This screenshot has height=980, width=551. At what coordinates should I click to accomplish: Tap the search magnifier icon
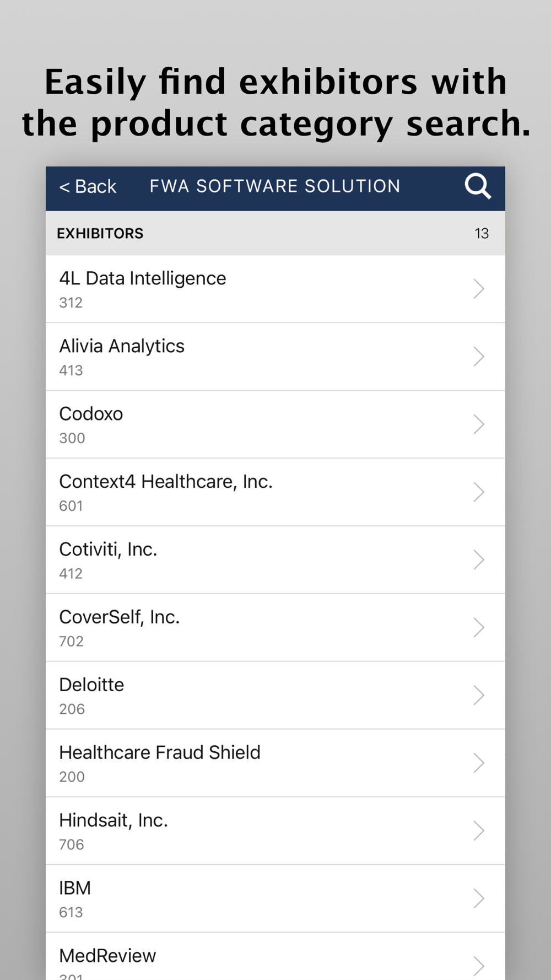[x=477, y=186]
